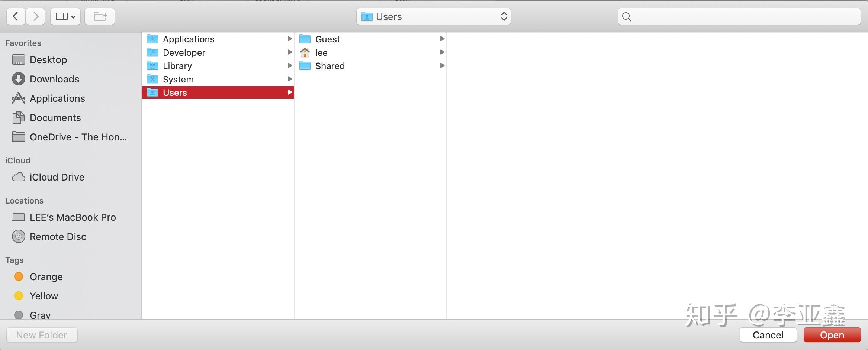
Task: Click the forward navigation arrow
Action: coord(35,16)
